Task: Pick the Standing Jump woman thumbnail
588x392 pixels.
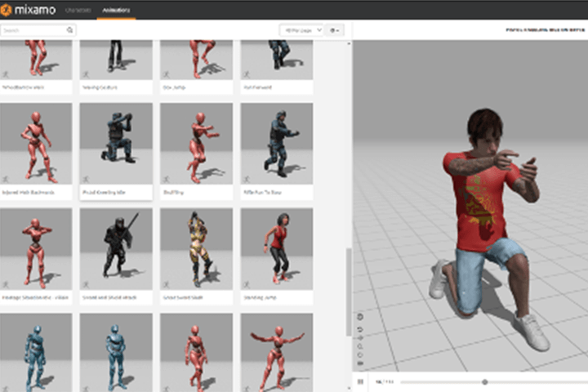Action: pos(277,249)
